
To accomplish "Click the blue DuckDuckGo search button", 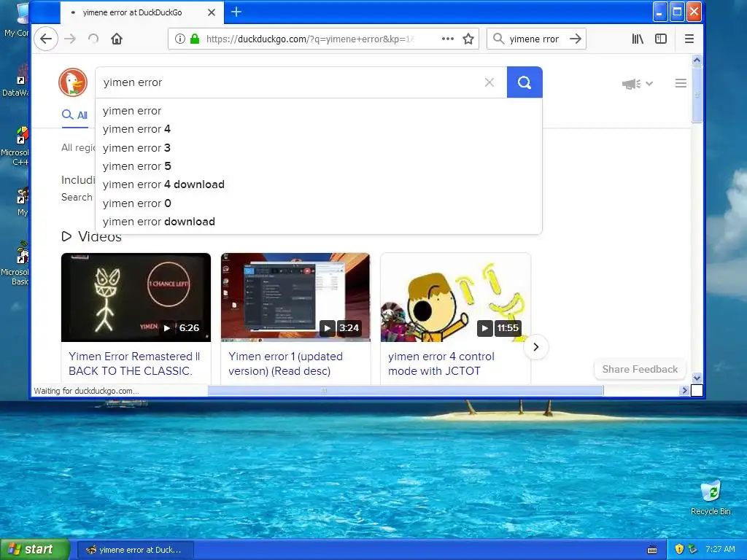I will pos(525,82).
